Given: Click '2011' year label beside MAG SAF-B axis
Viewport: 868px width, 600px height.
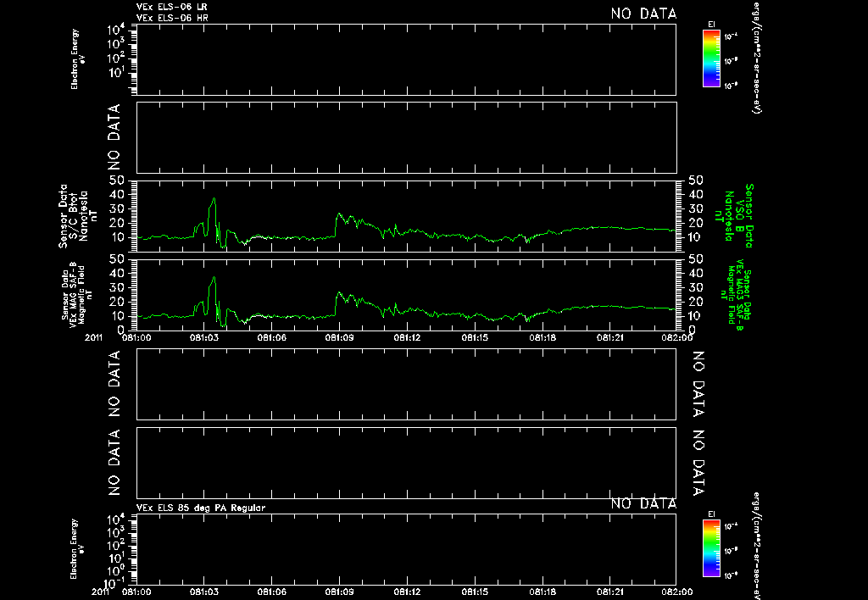Looking at the screenshot, I should pyautogui.click(x=93, y=337).
